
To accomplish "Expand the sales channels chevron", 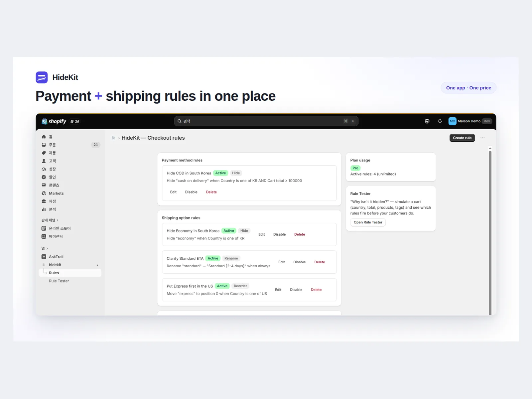I will pyautogui.click(x=58, y=220).
